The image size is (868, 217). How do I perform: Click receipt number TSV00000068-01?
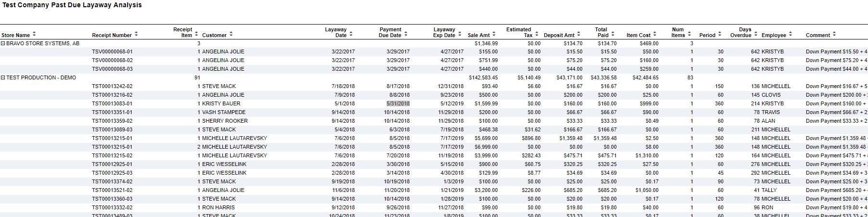point(112,51)
